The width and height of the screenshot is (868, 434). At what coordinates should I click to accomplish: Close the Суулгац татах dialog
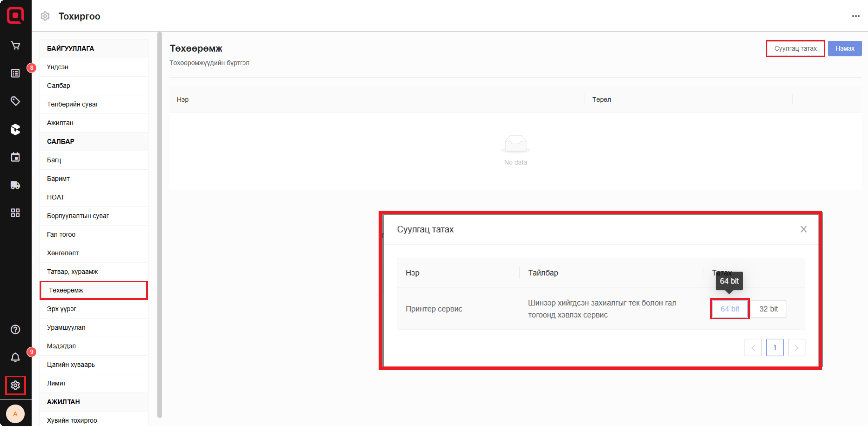(803, 229)
